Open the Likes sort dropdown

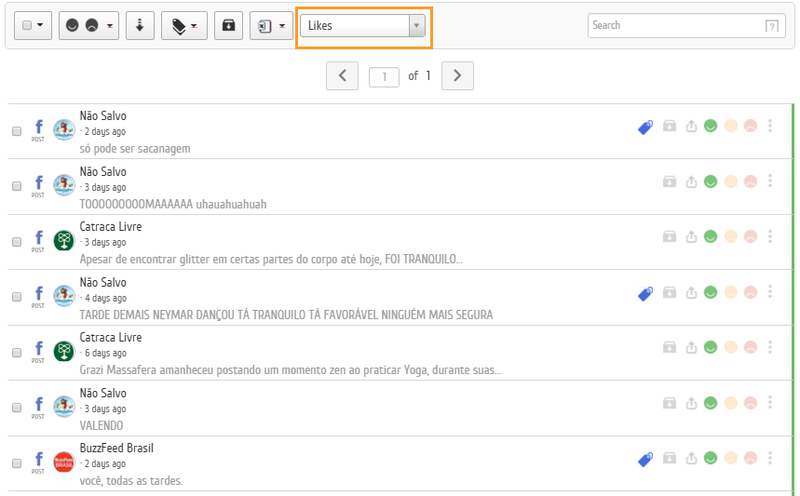365,26
